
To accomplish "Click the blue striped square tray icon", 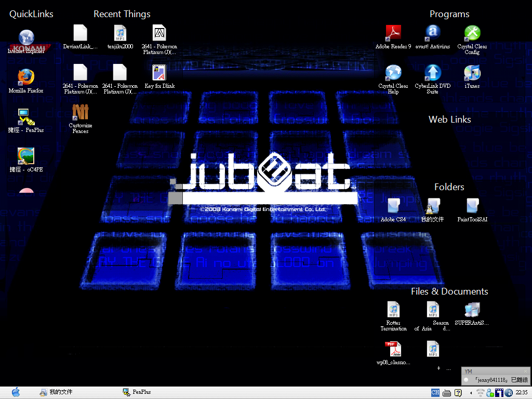I will point(499,393).
